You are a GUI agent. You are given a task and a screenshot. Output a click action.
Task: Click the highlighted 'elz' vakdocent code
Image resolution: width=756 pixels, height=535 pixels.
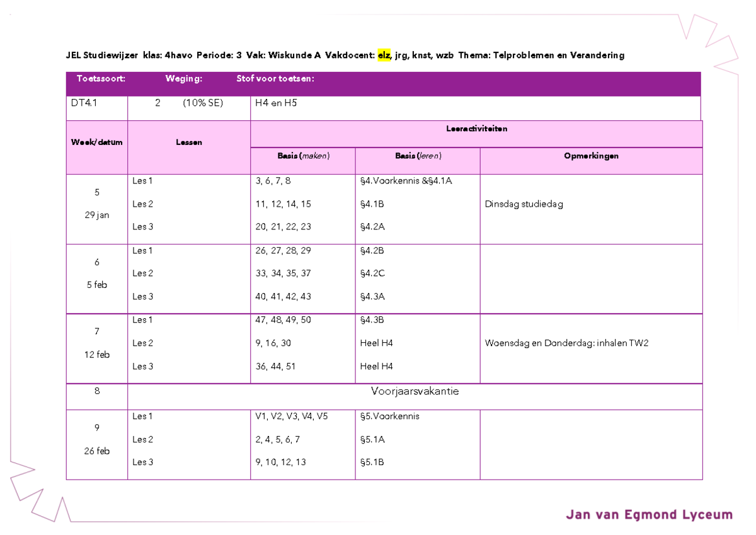383,55
